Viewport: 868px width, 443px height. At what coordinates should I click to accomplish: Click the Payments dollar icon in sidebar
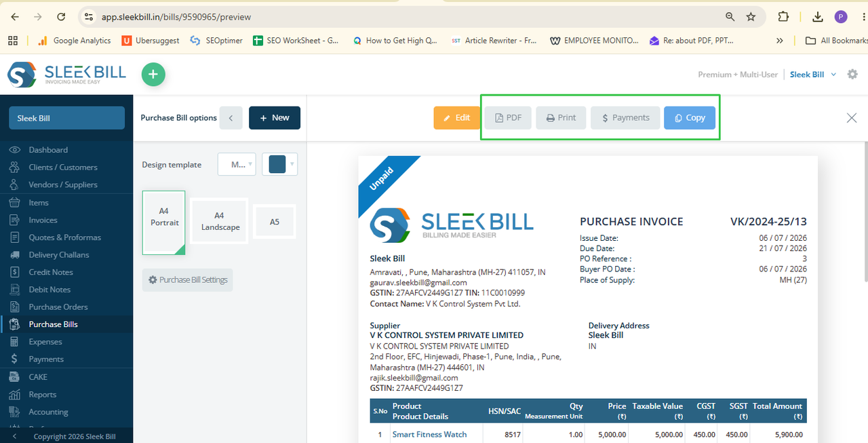(x=14, y=360)
